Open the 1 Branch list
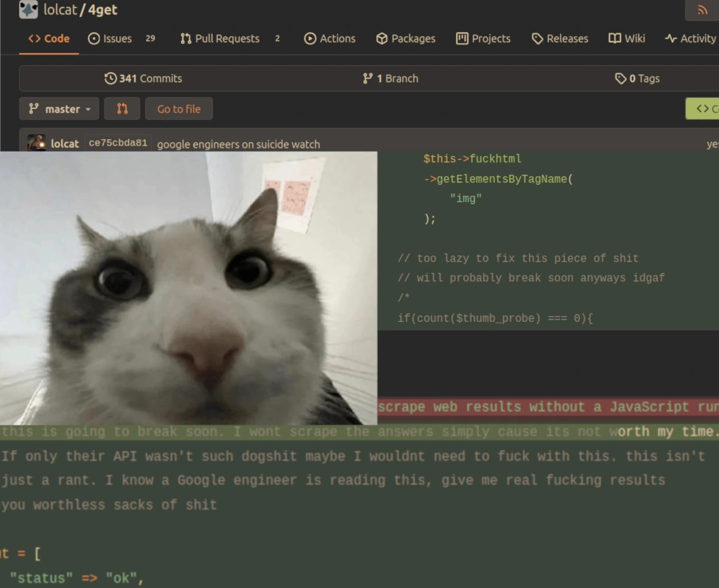The height and width of the screenshot is (588, 719). point(391,79)
